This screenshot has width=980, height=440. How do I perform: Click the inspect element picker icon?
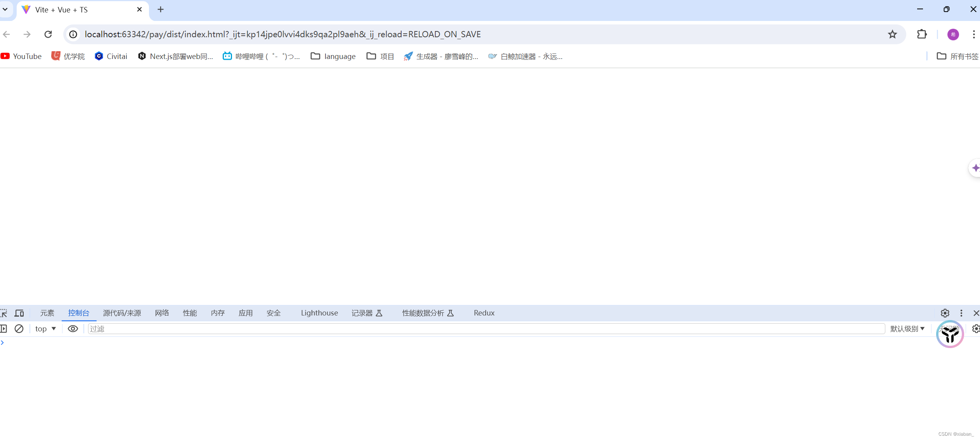[4, 313]
